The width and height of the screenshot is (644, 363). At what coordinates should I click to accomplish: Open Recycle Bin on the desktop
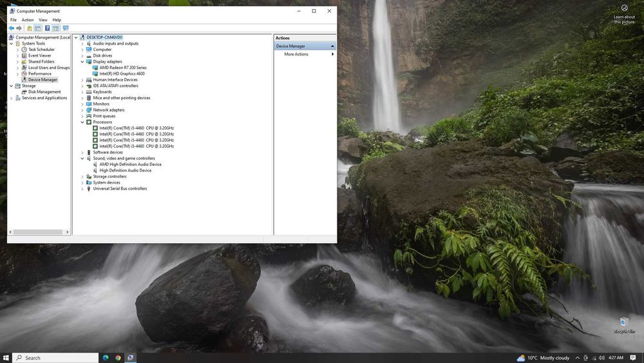point(624,325)
